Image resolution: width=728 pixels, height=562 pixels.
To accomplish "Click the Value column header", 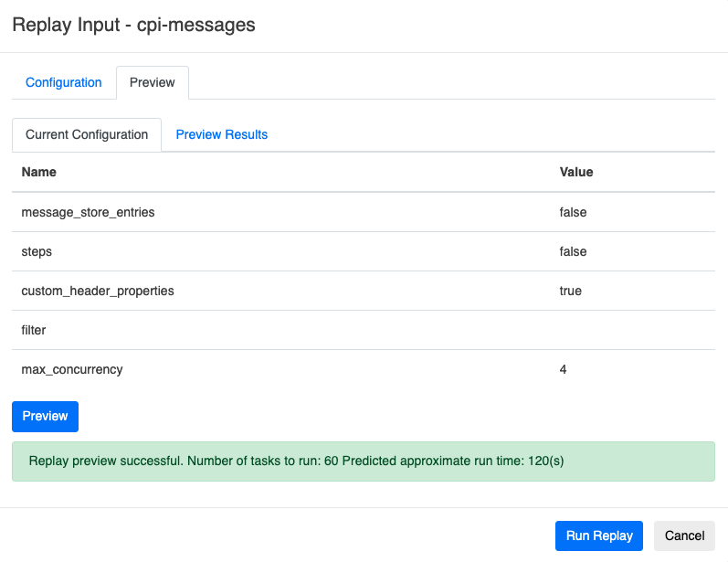I will pos(576,172).
